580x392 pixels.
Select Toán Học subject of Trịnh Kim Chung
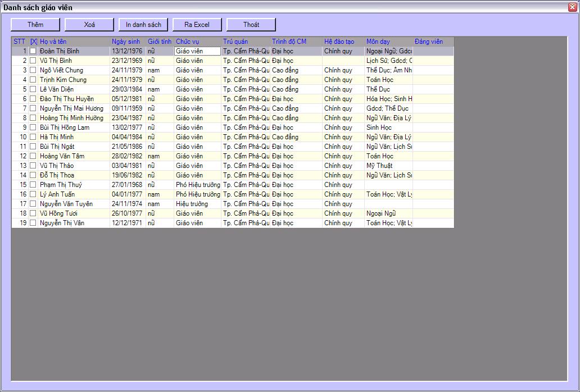tap(389, 80)
